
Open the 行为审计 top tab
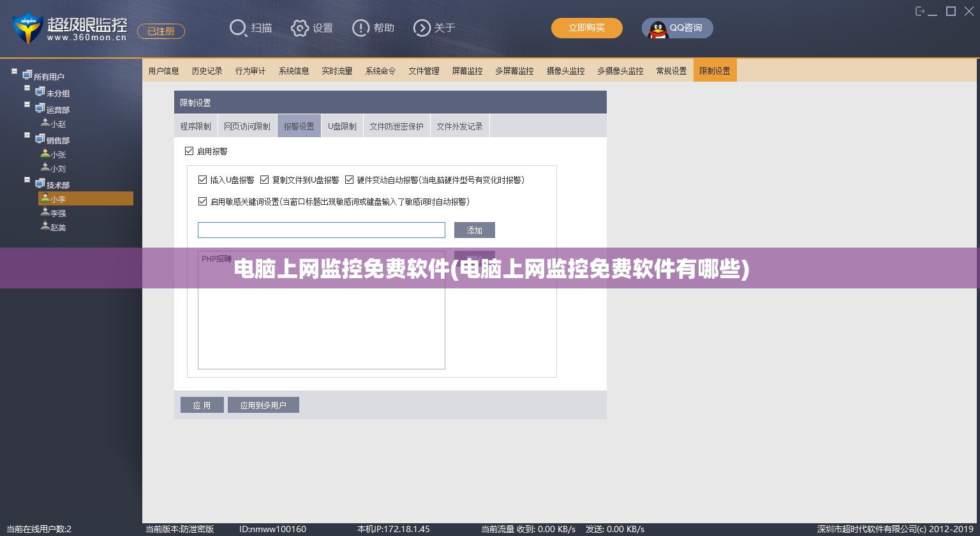(251, 71)
